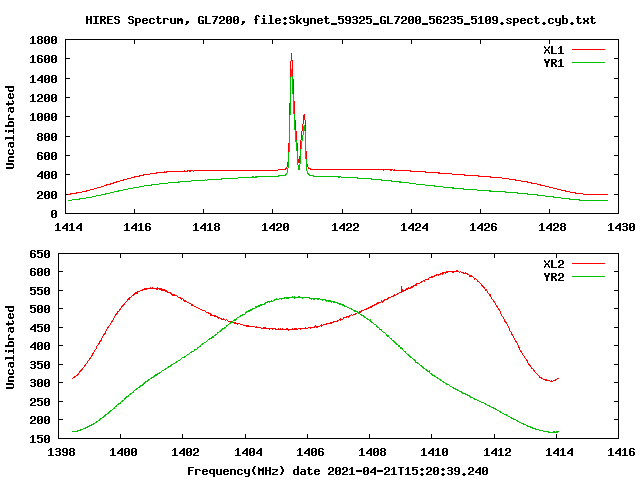This screenshot has height=480, width=640.
Task: Click left hump of red XL2 curve
Action: tap(151, 288)
